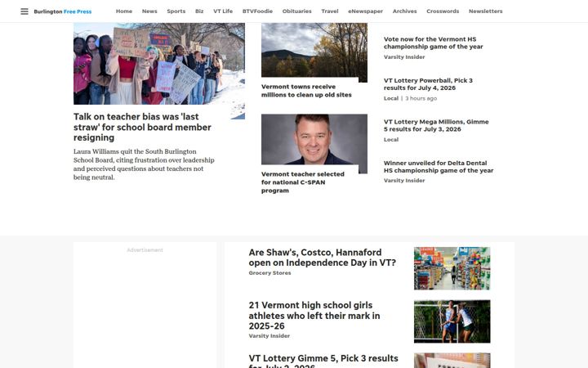Open VT Lottery Mega Millions July 3 results
The width and height of the screenshot is (588, 368).
coord(436,125)
